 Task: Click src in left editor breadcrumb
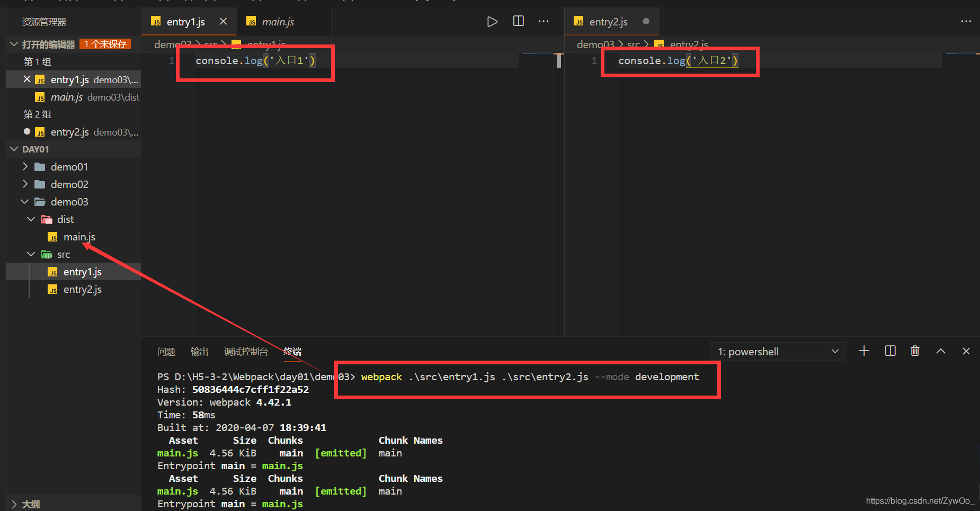click(211, 44)
